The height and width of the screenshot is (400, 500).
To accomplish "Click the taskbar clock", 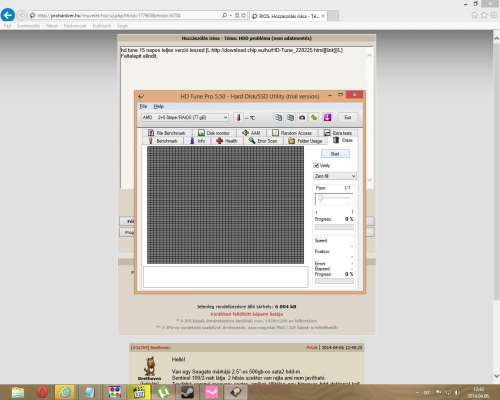I will [478, 392].
